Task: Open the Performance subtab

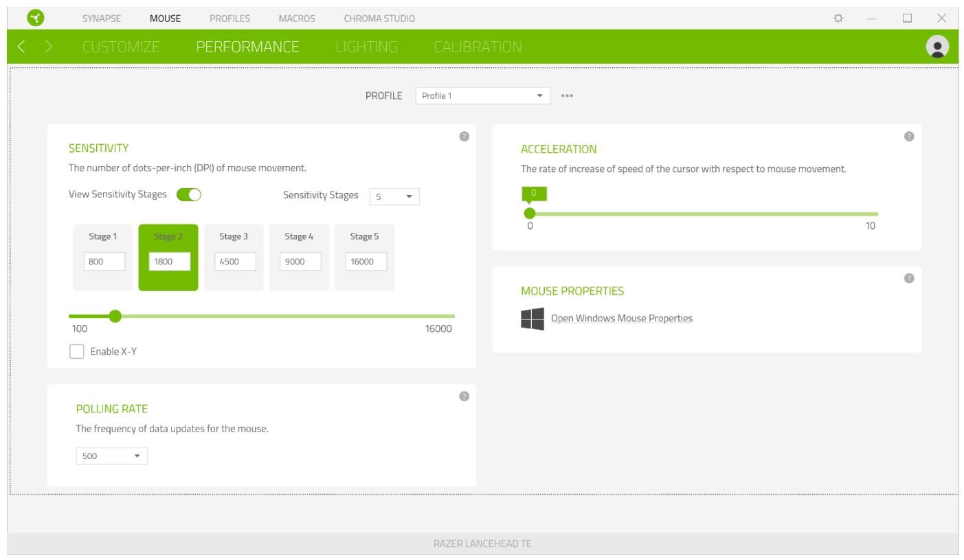Action: click(x=247, y=47)
